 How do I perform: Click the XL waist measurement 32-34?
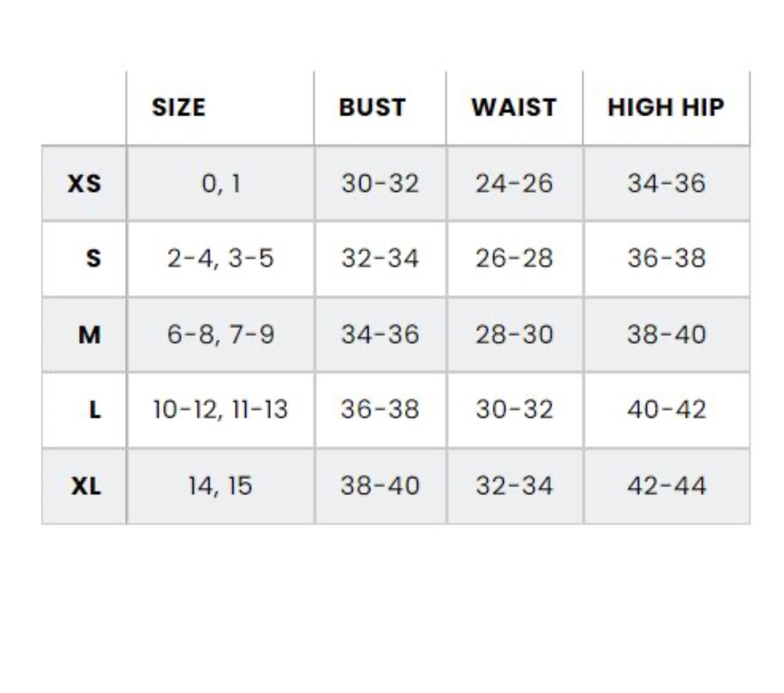pyautogui.click(x=514, y=486)
